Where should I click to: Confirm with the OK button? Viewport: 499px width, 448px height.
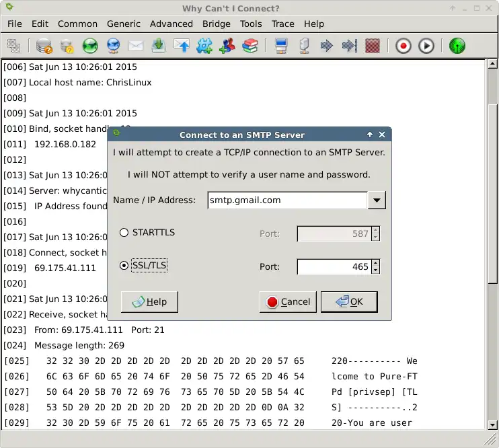point(349,301)
